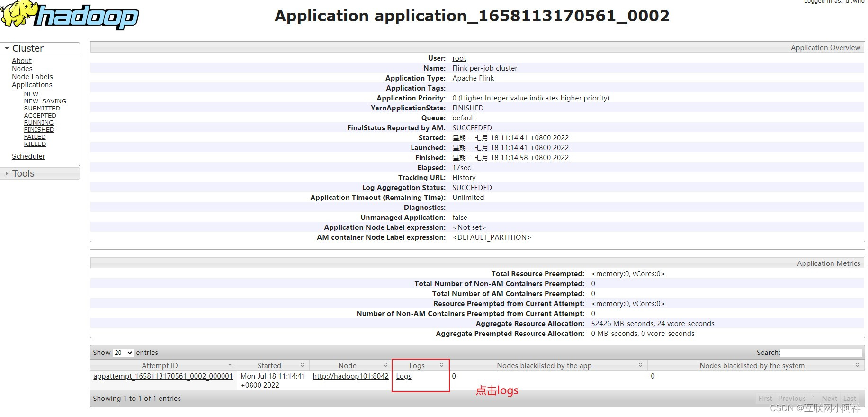Show FAILED applications
The width and height of the screenshot is (868, 417).
click(35, 137)
